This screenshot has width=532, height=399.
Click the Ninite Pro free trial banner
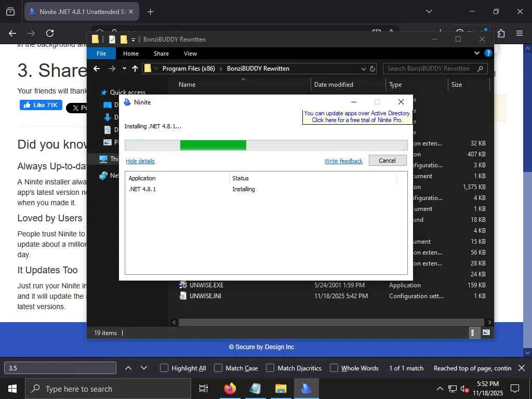(357, 116)
